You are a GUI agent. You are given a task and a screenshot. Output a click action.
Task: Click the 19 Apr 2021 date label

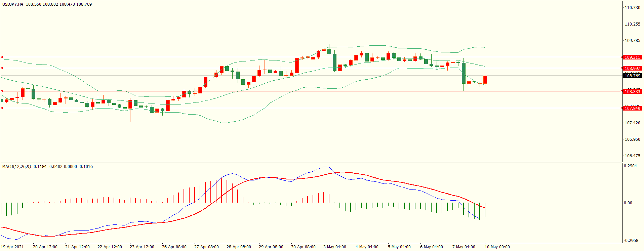pyautogui.click(x=12, y=247)
